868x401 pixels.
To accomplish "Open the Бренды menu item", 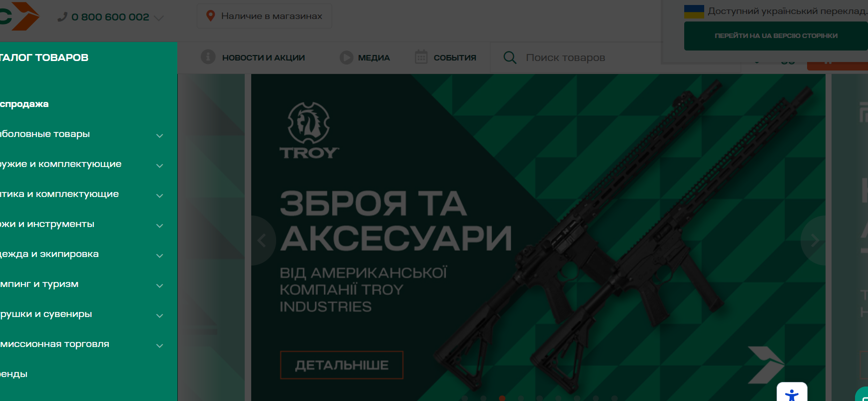I will [13, 374].
